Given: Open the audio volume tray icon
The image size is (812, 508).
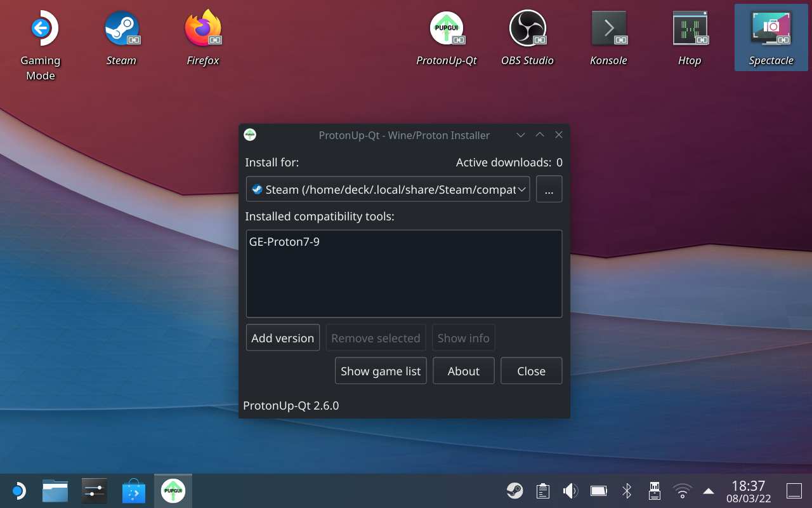Looking at the screenshot, I should tap(570, 490).
